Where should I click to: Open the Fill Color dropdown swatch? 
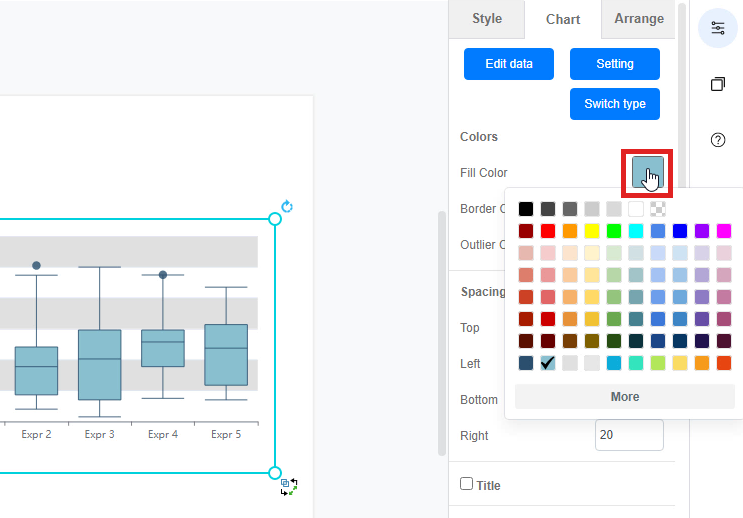647,173
